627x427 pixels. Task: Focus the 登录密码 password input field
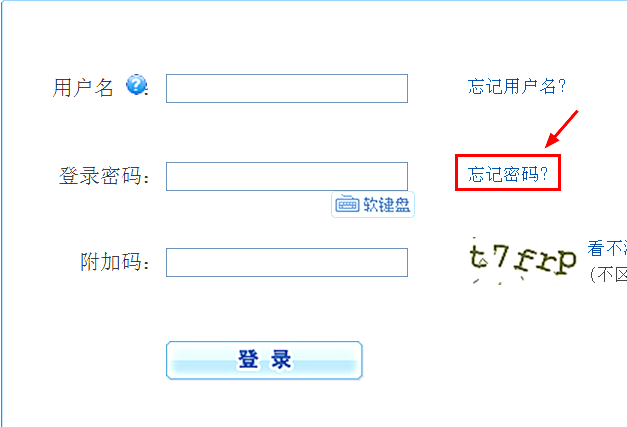coord(287,176)
